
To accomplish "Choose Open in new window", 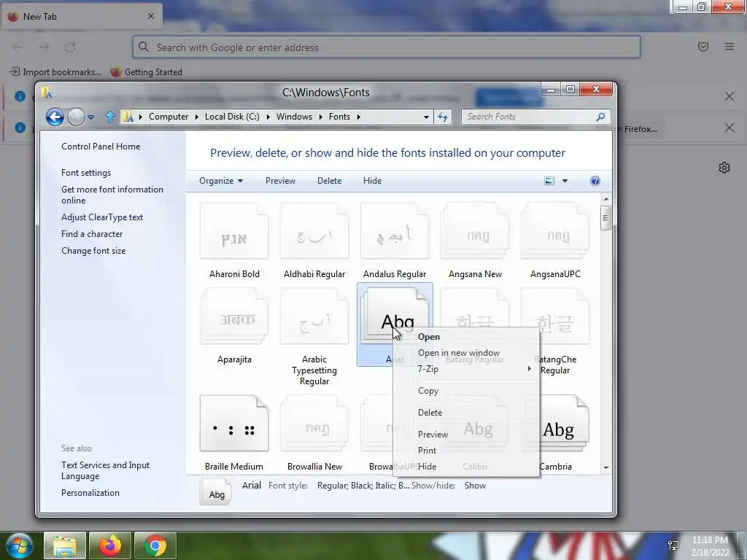I will (x=466, y=353).
